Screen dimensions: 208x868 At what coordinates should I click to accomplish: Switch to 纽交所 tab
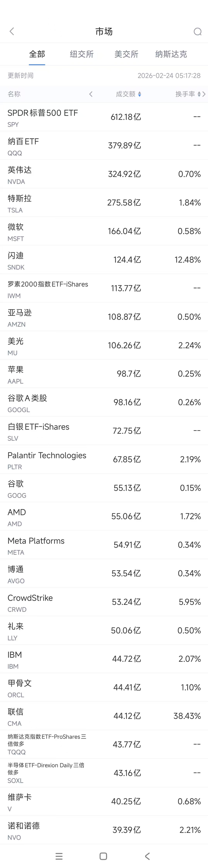point(82,54)
